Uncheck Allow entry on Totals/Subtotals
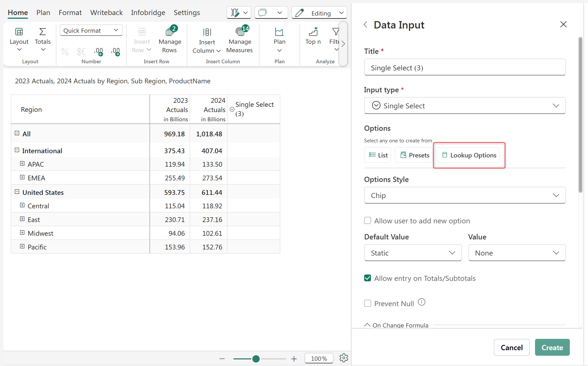The image size is (588, 366). pos(368,278)
